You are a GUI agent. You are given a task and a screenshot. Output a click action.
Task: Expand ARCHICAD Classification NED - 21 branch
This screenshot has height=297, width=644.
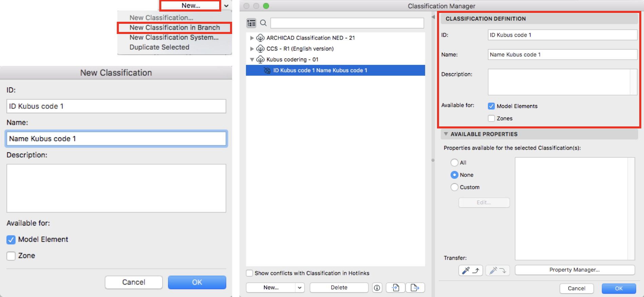(x=252, y=38)
